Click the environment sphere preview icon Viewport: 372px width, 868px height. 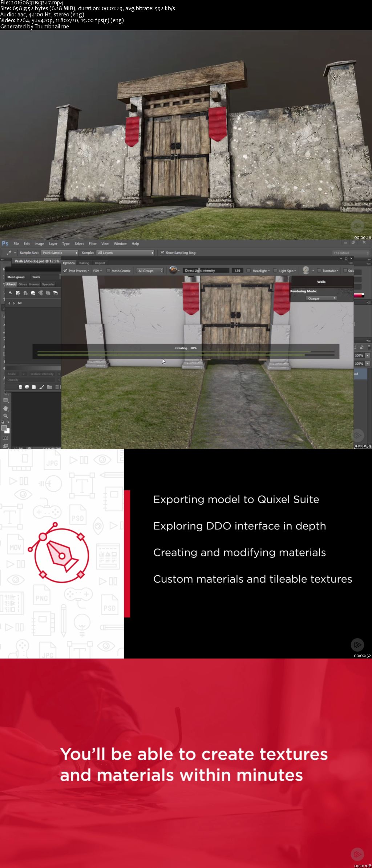tap(173, 270)
